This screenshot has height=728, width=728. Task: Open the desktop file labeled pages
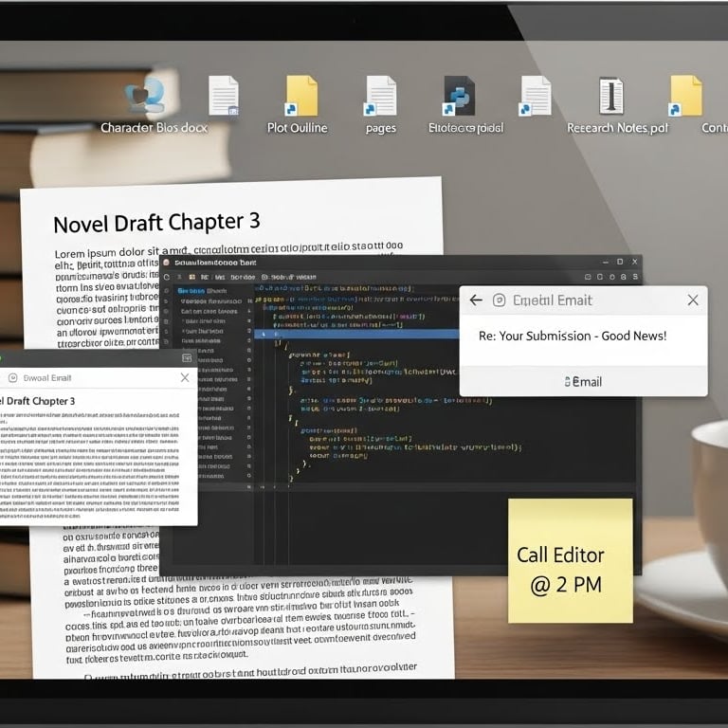pos(380,96)
